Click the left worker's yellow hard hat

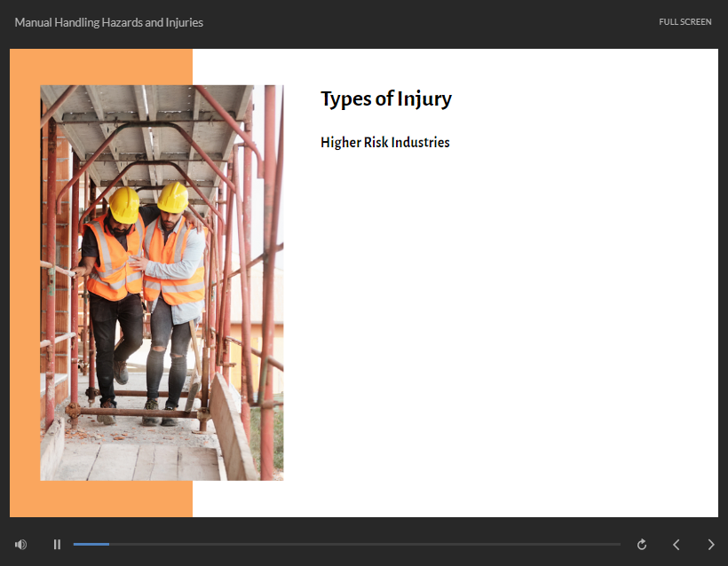(x=124, y=205)
